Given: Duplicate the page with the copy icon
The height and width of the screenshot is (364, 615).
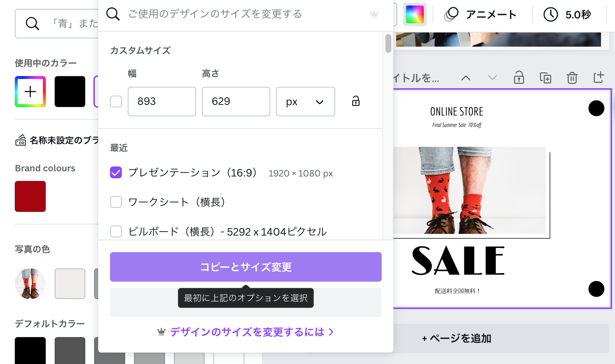Looking at the screenshot, I should (x=546, y=78).
